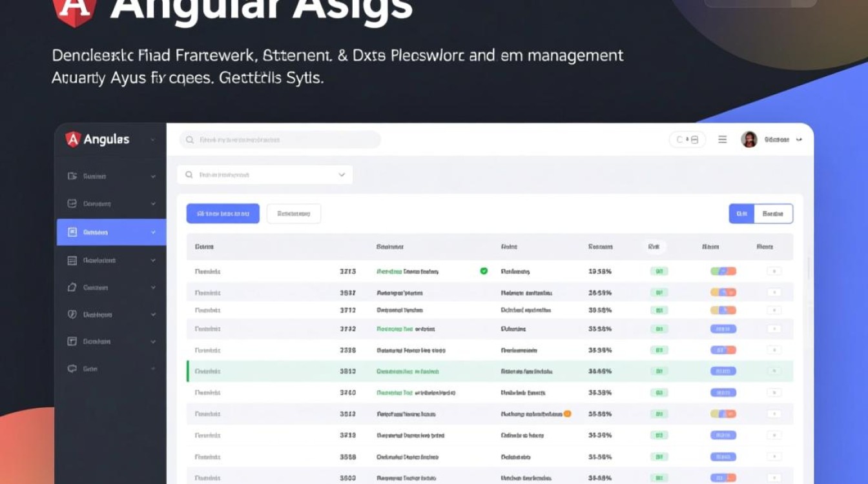Click the Angular logo in the sidebar

(x=73, y=138)
